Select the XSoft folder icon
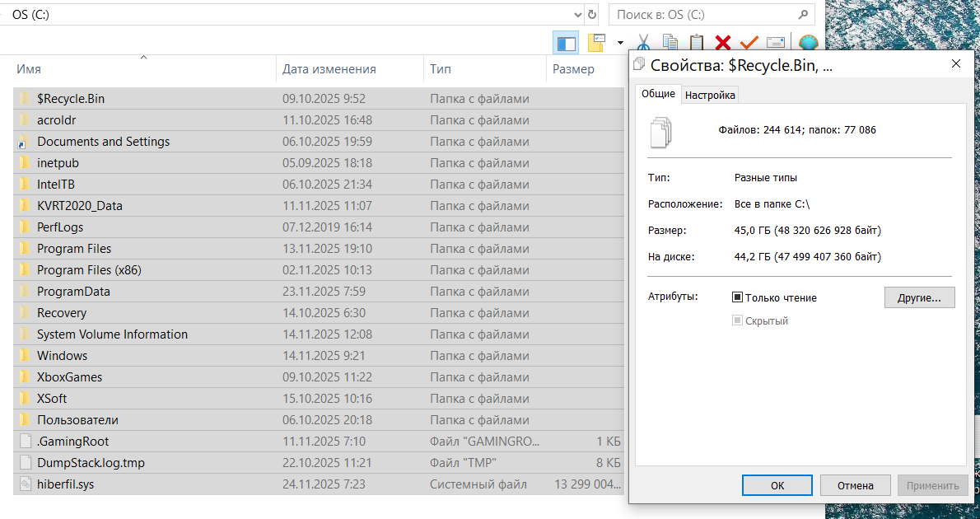Viewport: 980px width, 519px height. [25, 399]
